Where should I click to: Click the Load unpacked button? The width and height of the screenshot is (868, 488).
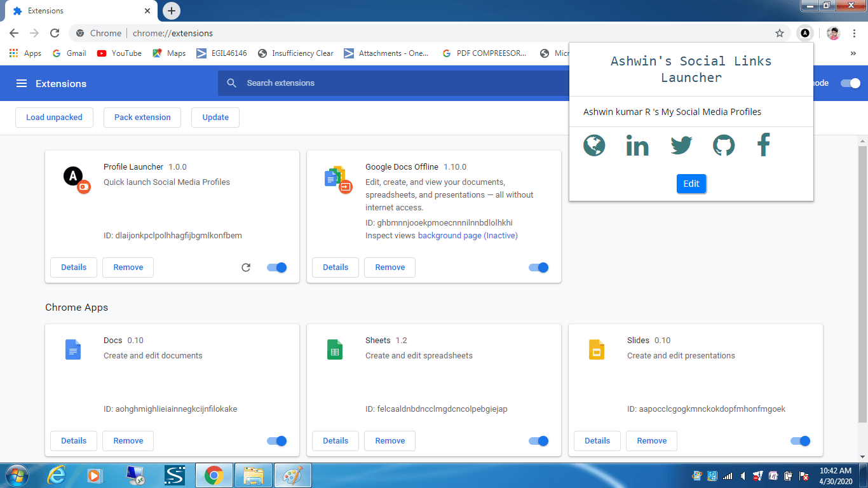[x=54, y=118]
